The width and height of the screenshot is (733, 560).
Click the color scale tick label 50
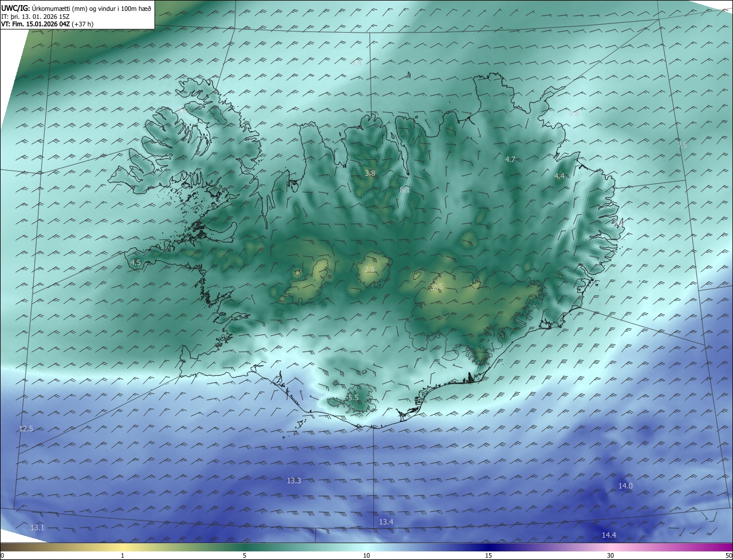point(728,555)
